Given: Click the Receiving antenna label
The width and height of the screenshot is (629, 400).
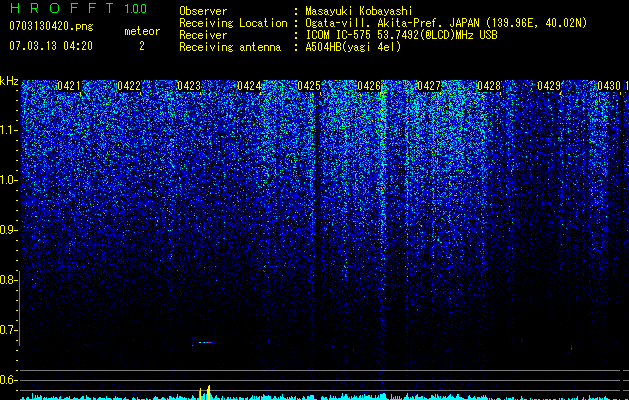Looking at the screenshot, I should pyautogui.click(x=230, y=47).
